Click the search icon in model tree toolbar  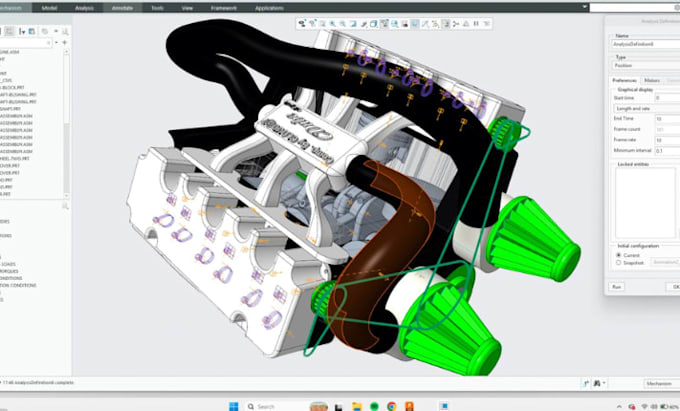tap(65, 32)
